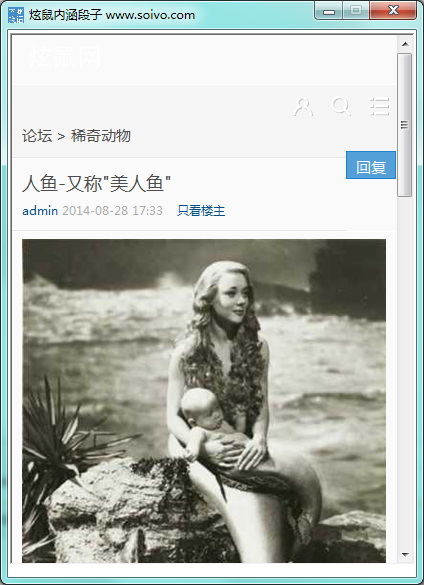Open the 稀奇动物 breadcrumb category

(101, 136)
